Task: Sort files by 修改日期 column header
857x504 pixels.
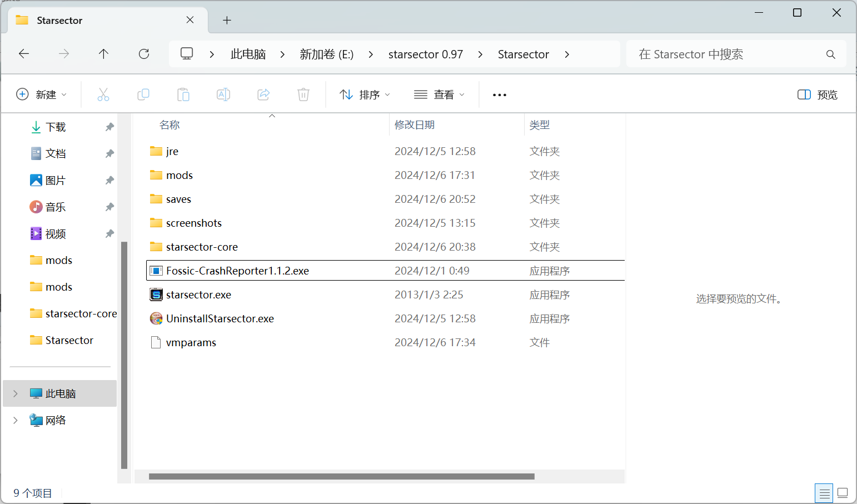Action: 415,125
